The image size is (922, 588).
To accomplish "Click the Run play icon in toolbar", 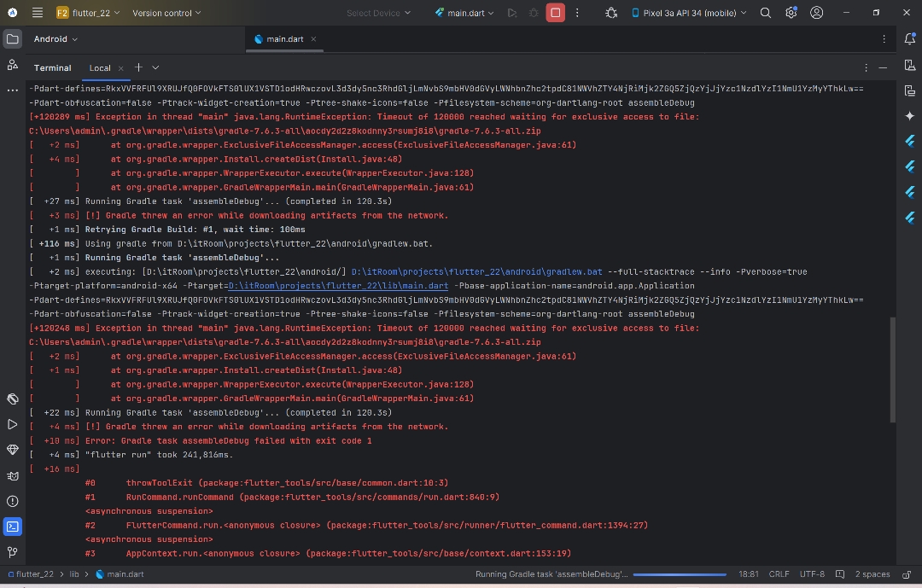I will 512,12.
